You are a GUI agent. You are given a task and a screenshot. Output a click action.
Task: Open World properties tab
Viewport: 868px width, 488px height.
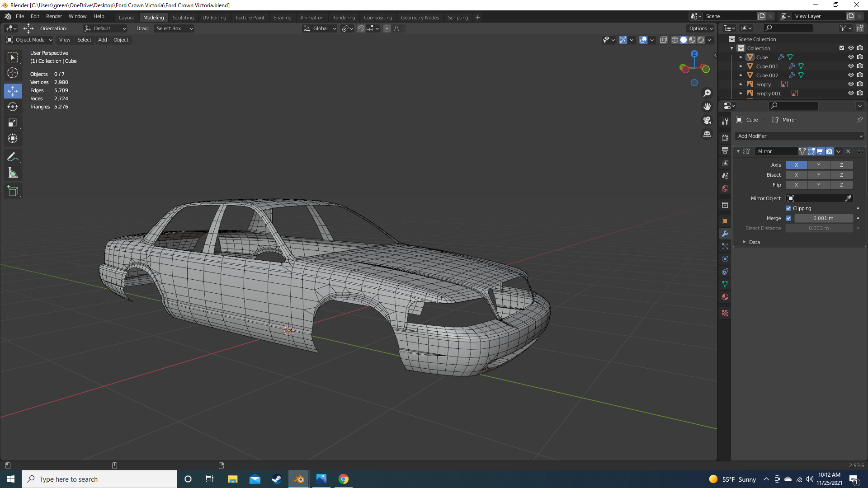pos(725,188)
